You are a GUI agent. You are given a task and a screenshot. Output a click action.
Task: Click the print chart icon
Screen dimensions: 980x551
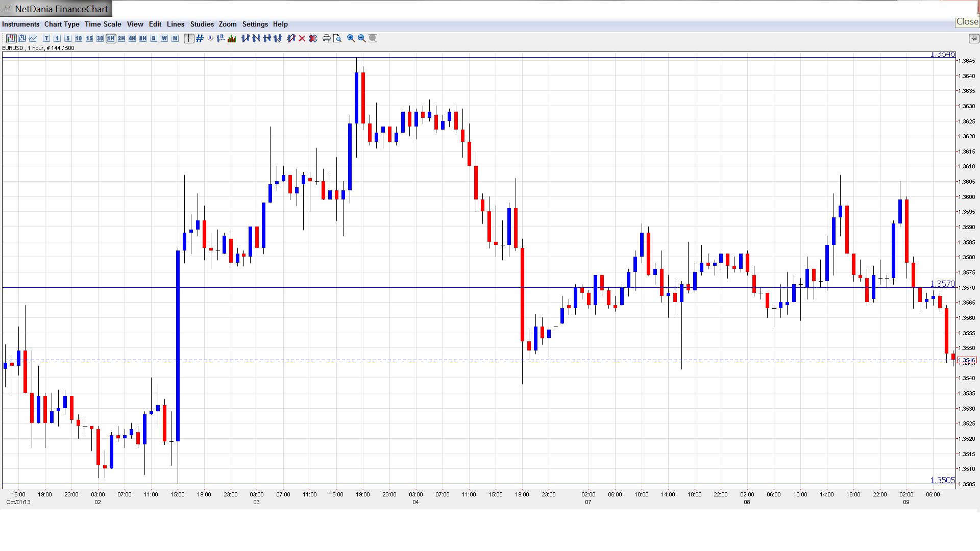point(327,38)
